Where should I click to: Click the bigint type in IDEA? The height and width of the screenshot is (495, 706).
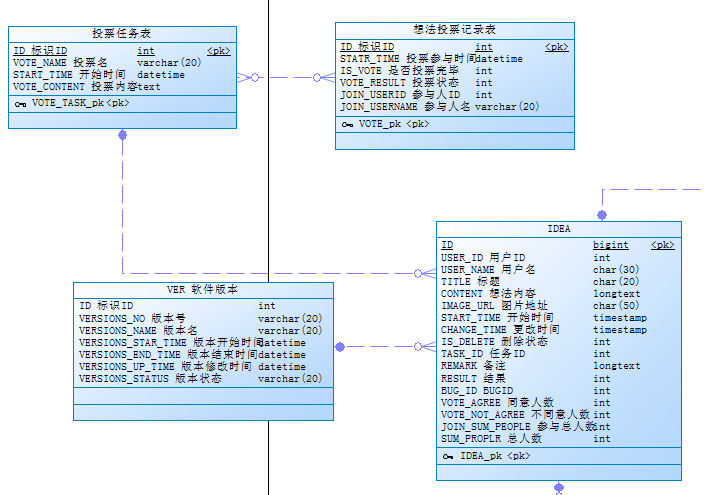[x=611, y=245]
